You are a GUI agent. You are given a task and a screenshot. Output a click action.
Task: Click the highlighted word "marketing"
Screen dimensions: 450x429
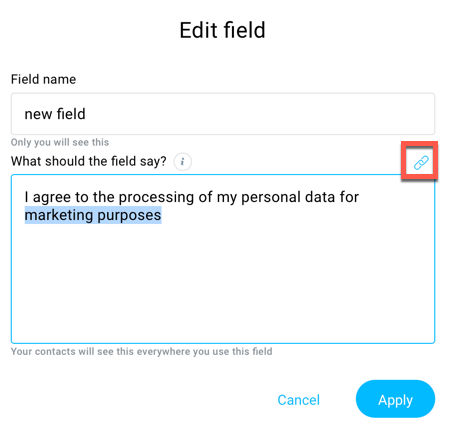point(59,215)
